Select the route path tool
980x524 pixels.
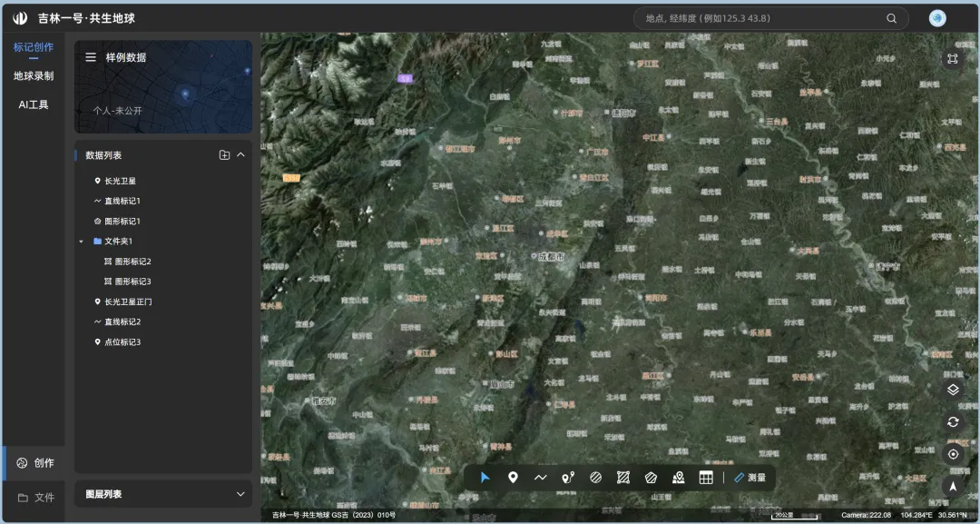567,478
